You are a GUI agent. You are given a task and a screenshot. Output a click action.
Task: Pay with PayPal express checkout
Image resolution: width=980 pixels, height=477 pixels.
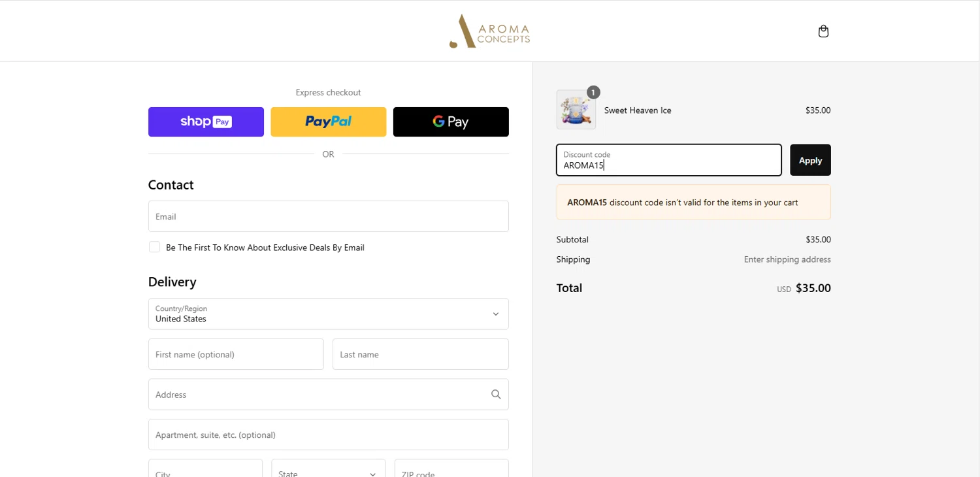(329, 122)
